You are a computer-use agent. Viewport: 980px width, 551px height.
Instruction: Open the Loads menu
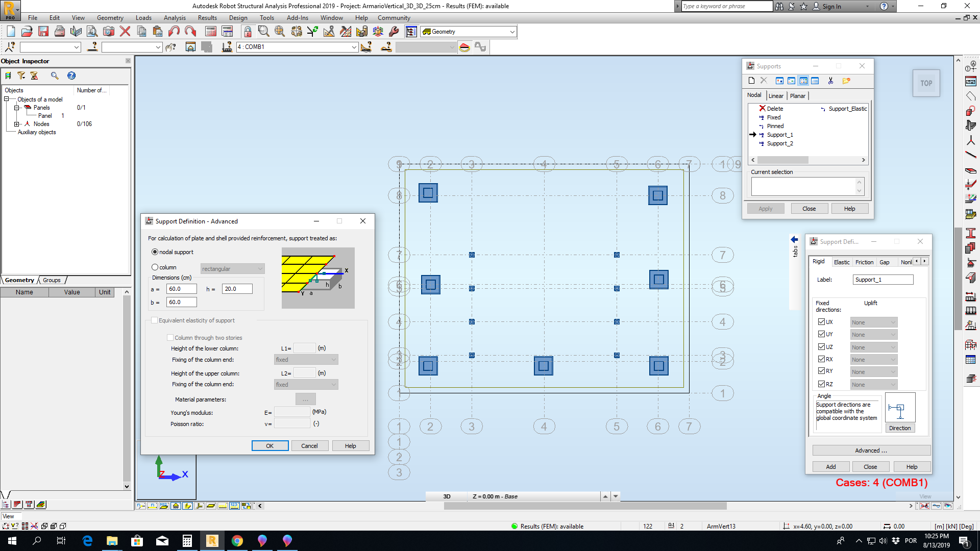(x=143, y=17)
